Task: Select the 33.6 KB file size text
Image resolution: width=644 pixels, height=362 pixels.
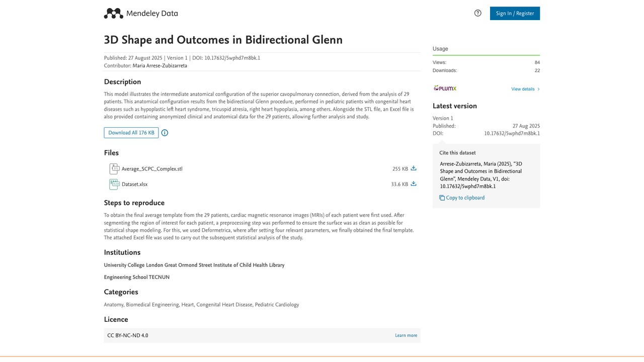Action: (x=399, y=185)
